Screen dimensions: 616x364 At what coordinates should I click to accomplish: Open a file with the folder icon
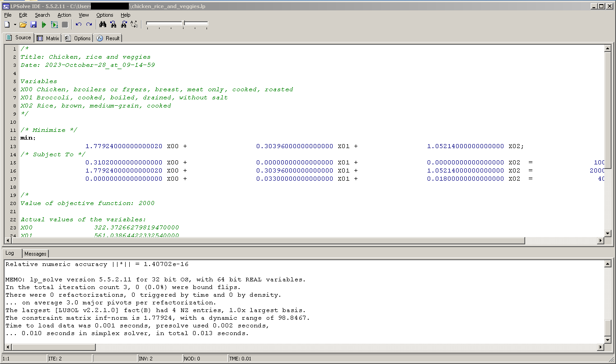click(x=23, y=24)
